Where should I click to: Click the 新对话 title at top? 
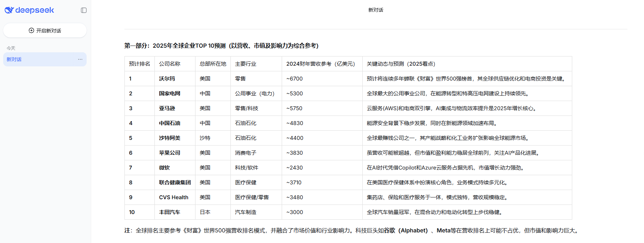376,10
